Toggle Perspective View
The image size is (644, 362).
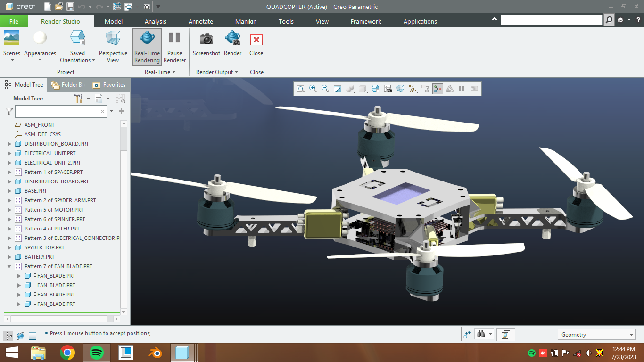pyautogui.click(x=113, y=46)
